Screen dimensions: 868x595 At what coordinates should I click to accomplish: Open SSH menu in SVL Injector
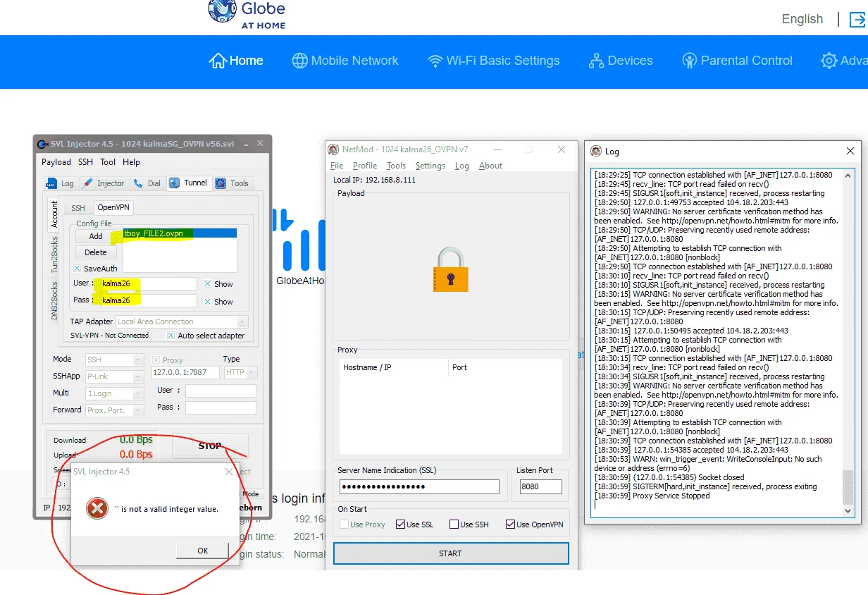[85, 162]
